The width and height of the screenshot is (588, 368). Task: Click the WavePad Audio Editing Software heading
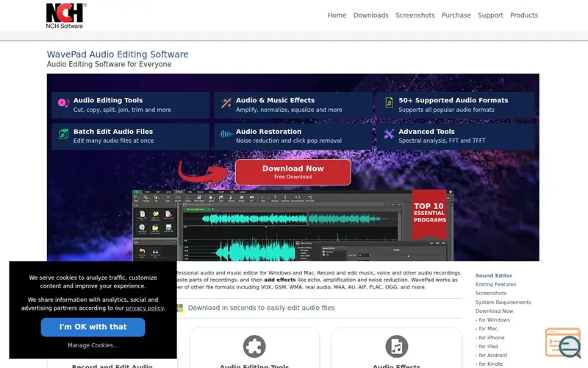118,54
